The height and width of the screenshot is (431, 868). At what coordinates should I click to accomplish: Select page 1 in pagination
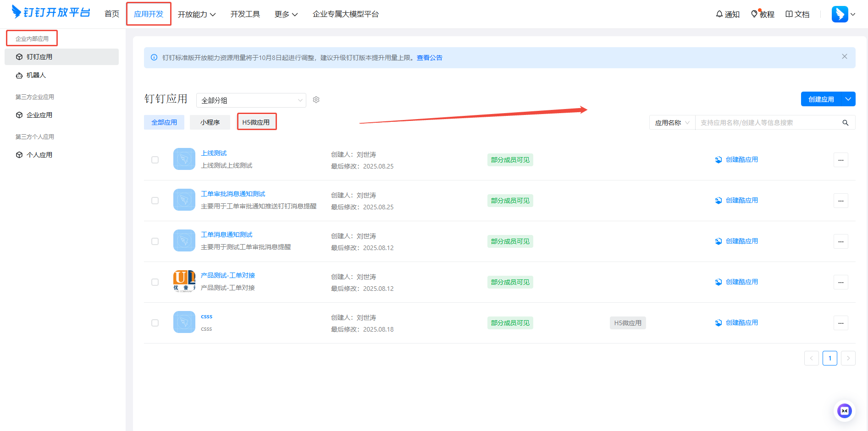click(x=829, y=358)
